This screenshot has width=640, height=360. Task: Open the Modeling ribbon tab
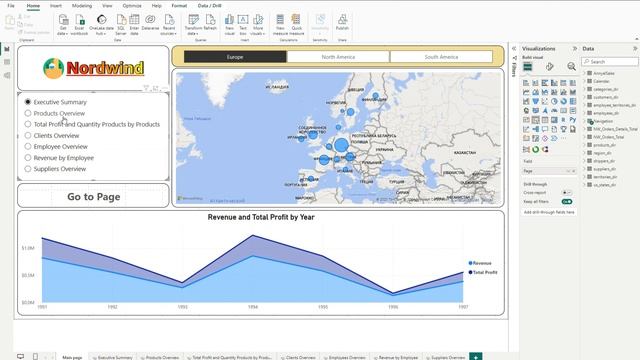82,6
